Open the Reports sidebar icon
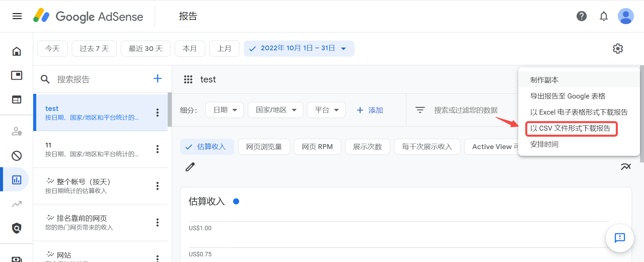Image resolution: width=644 pixels, height=262 pixels. point(16,180)
